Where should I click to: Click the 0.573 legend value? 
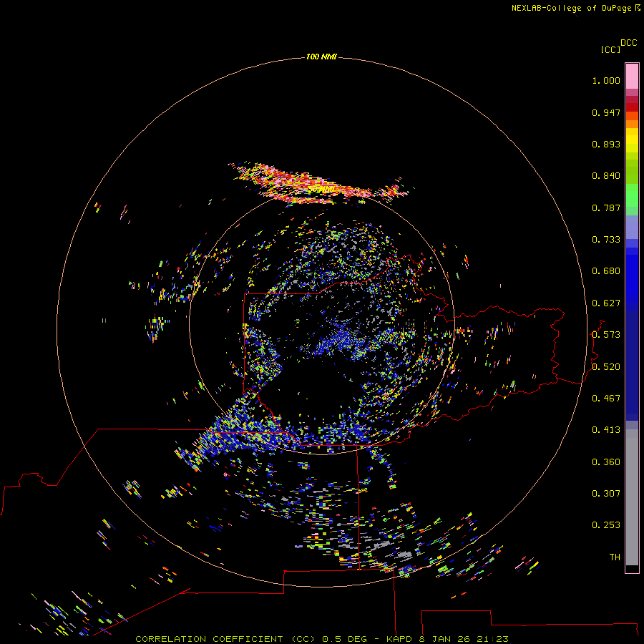pos(606,335)
